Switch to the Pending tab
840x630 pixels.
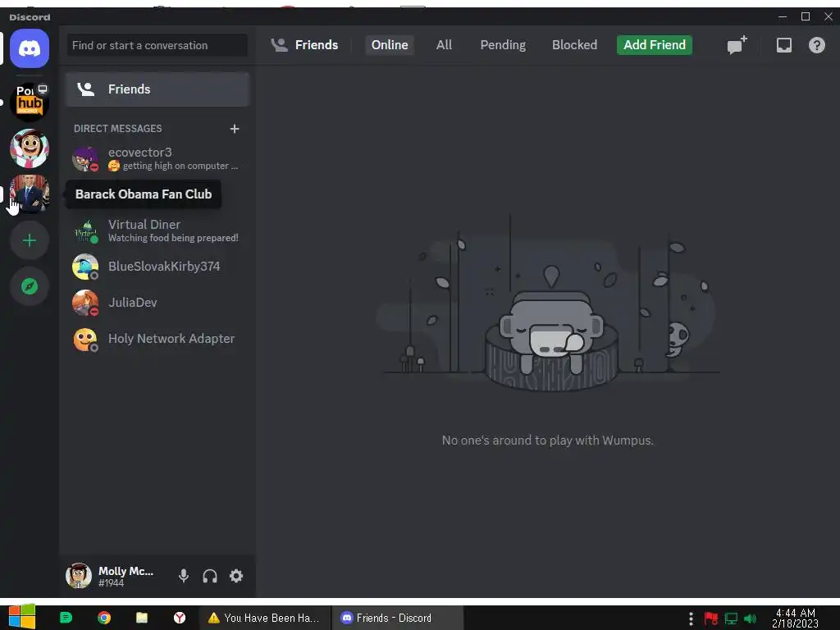point(503,45)
